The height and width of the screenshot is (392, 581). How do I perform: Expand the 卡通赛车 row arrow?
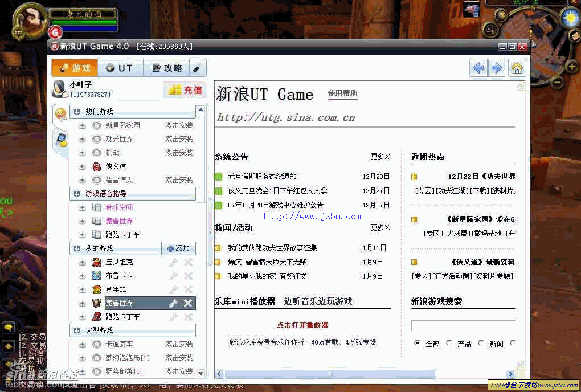(x=82, y=345)
